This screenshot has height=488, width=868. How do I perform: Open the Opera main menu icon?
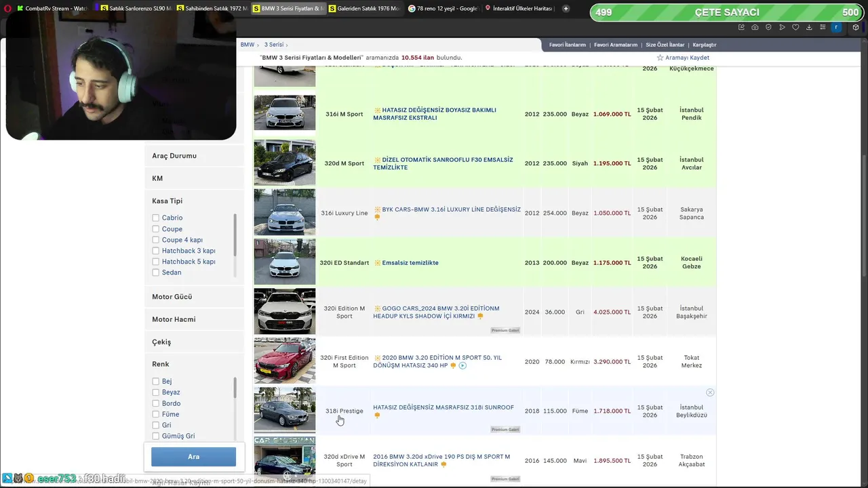7,8
